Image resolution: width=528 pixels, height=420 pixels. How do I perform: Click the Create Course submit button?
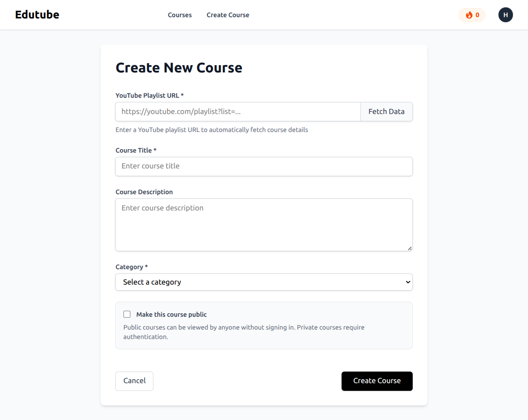tap(377, 381)
